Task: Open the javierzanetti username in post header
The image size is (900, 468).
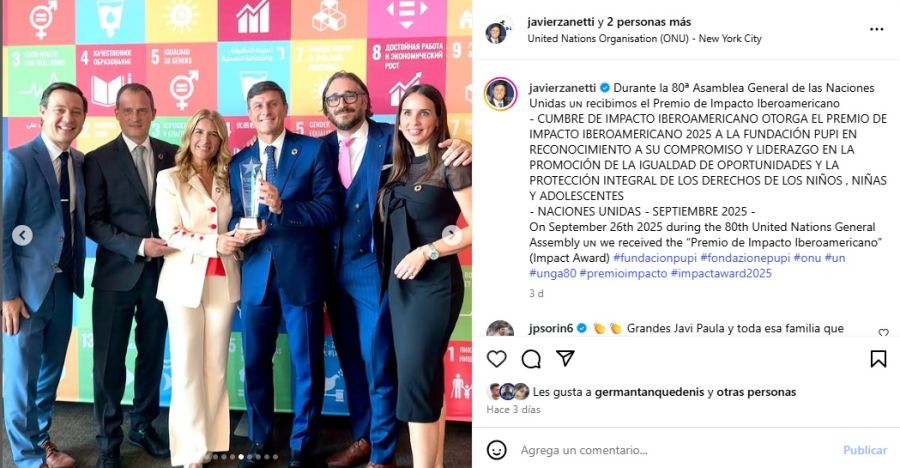Action: [x=561, y=22]
